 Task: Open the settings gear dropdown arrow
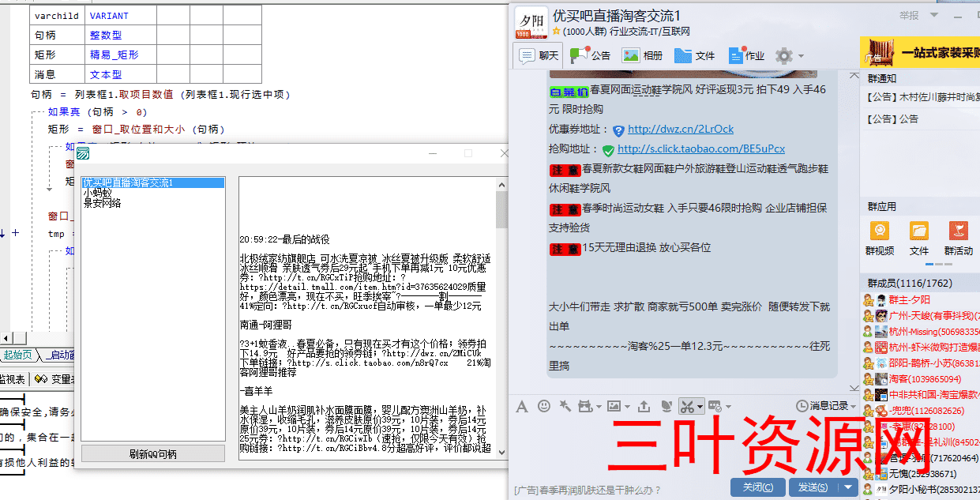(x=801, y=56)
